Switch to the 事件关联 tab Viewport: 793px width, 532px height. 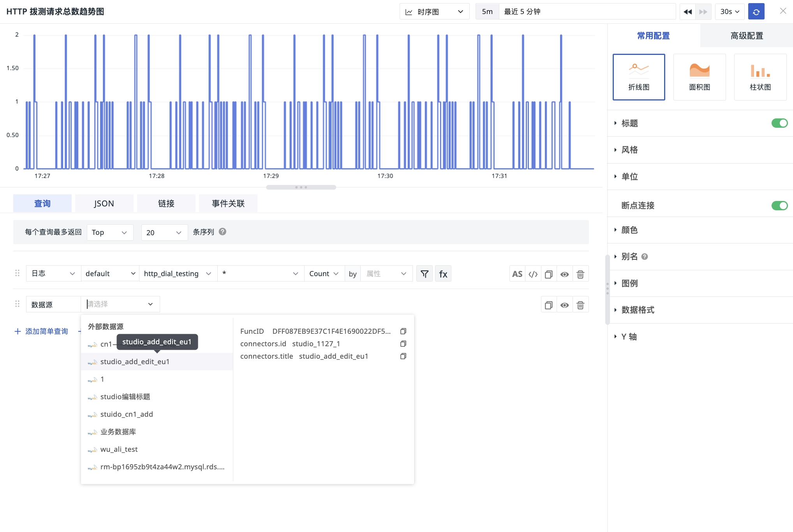pos(228,203)
